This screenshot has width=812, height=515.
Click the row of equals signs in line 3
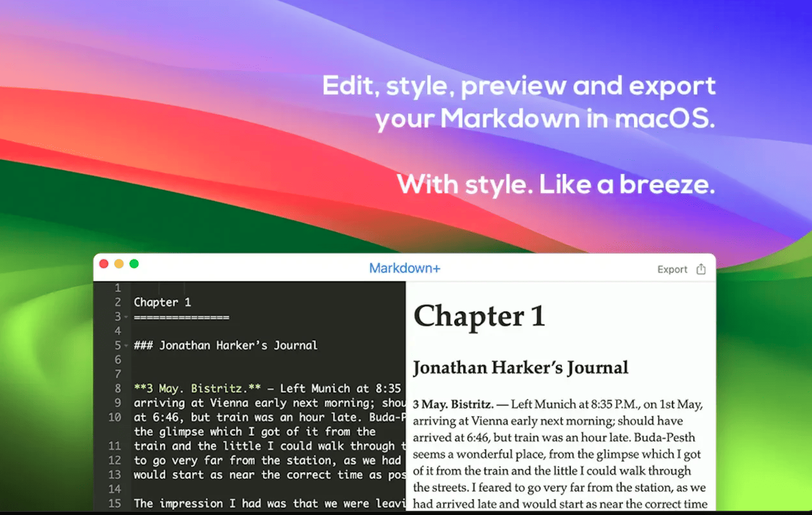(181, 317)
